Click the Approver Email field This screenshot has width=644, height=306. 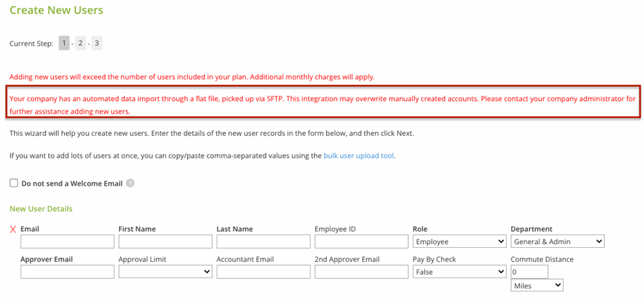[67, 272]
